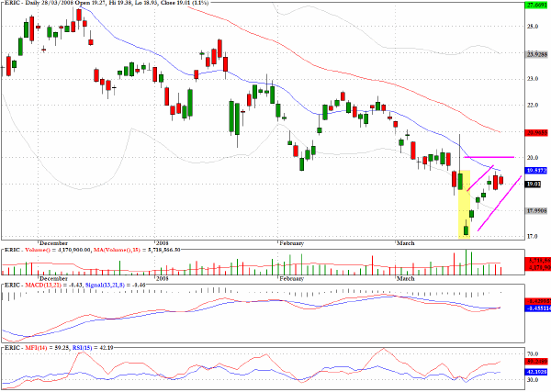Select the blue 19.5372 moving average tag
This screenshot has width=551, height=392.
click(x=537, y=171)
